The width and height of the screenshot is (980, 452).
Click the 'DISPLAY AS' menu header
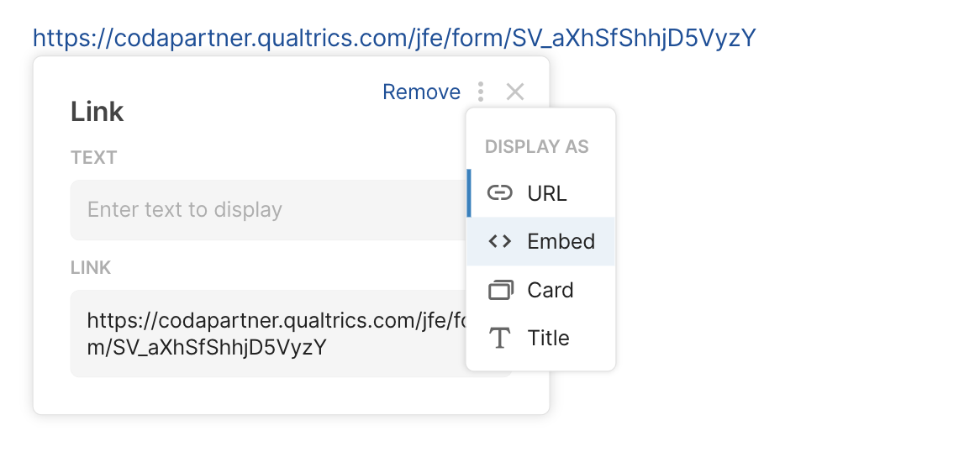pyautogui.click(x=537, y=146)
